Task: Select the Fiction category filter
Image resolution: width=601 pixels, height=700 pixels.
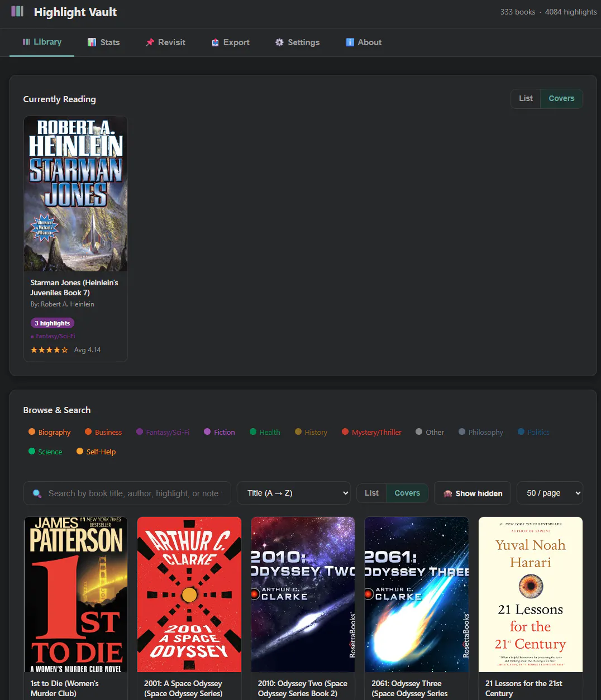Action: point(220,432)
